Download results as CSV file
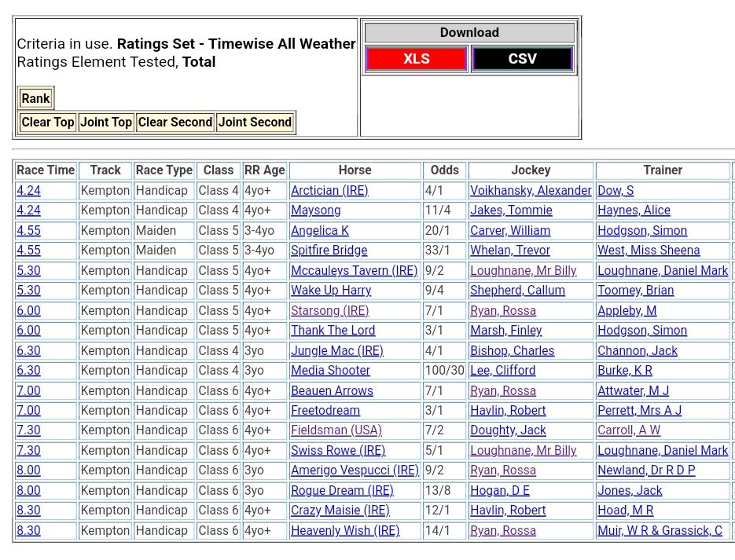Image resolution: width=735 pixels, height=560 pixels. [x=522, y=59]
